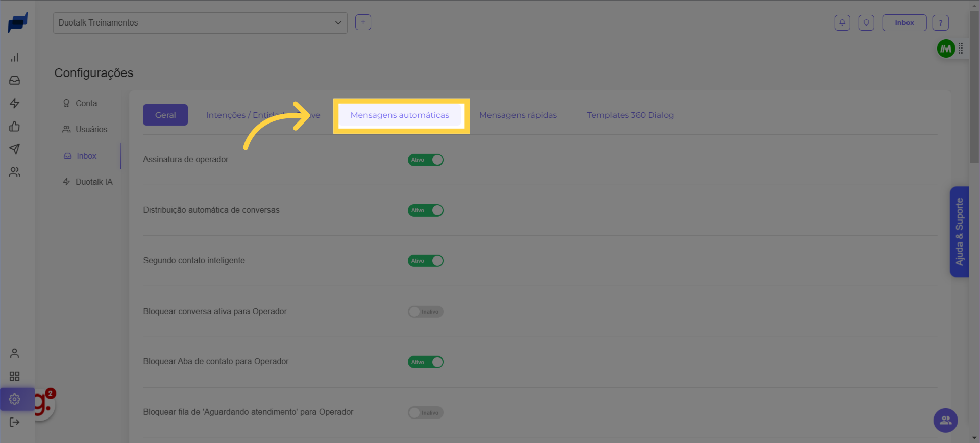Open the analytics bar chart icon
The width and height of the screenshot is (980, 443).
[x=14, y=58]
